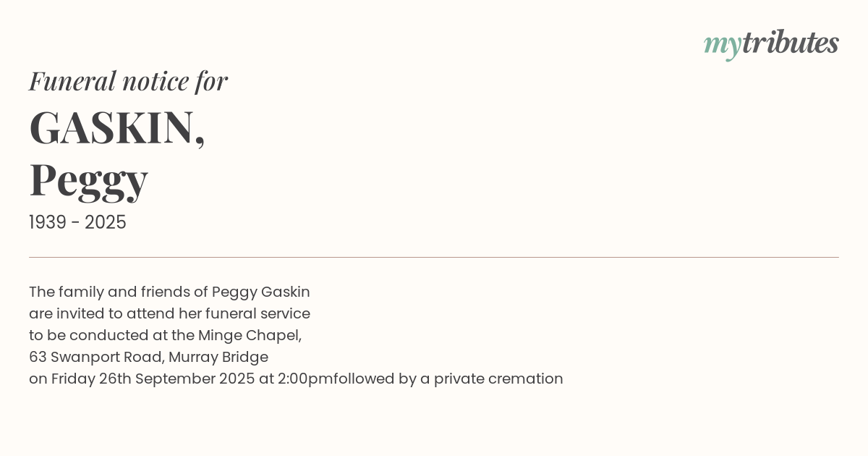Click the birth year 1939
868x456 pixels.
tap(48, 223)
